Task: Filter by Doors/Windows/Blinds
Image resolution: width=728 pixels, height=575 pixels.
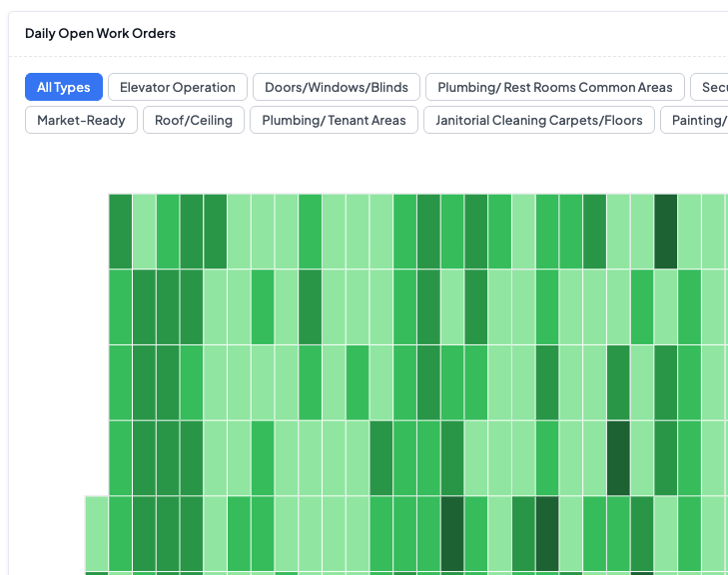Action: pos(337,87)
